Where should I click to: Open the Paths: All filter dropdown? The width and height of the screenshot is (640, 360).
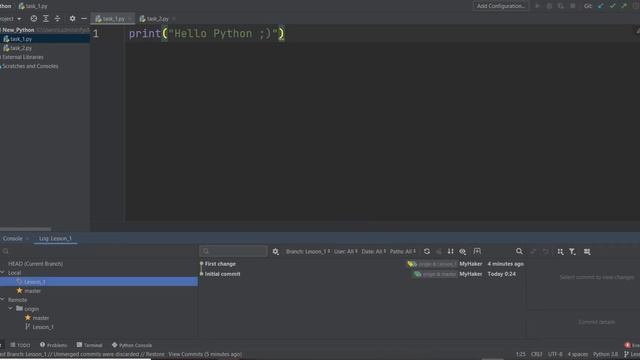pyautogui.click(x=403, y=251)
